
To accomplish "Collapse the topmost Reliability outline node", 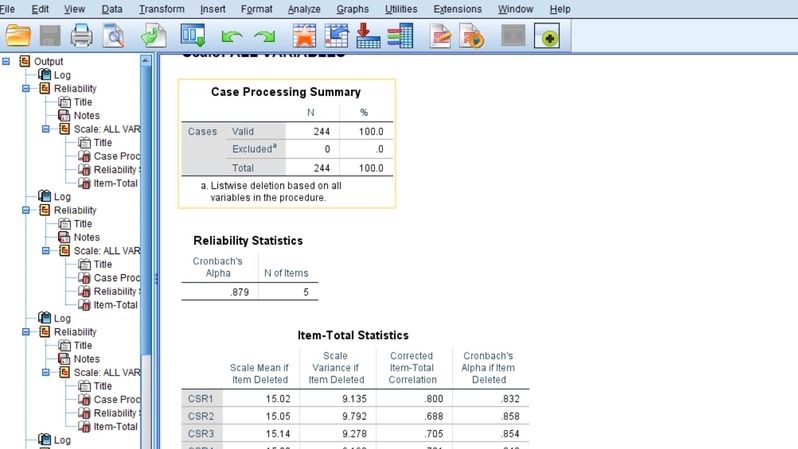I will pyautogui.click(x=26, y=89).
